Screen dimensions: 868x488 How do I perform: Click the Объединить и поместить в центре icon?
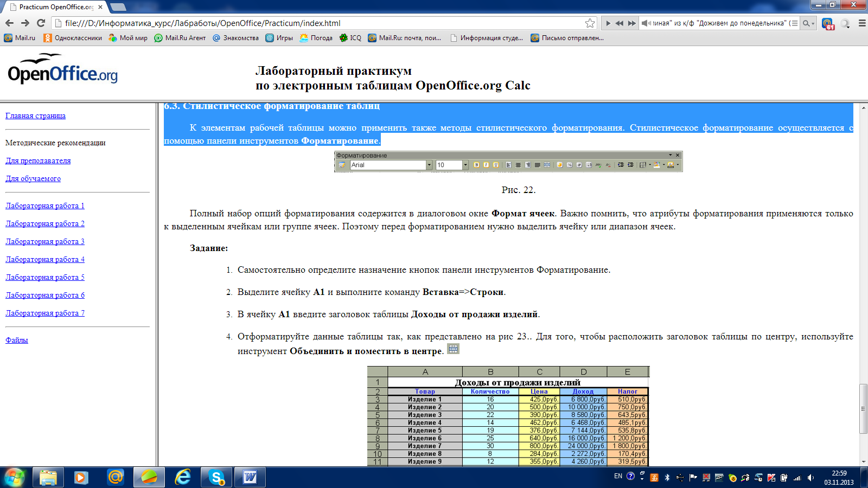point(453,349)
